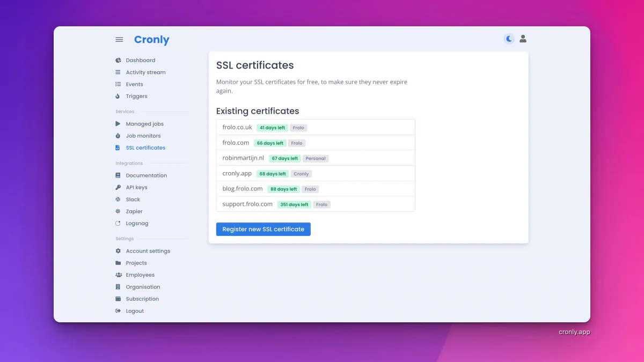
Task: Open the support.frolo.com certificate row
Action: point(316,204)
